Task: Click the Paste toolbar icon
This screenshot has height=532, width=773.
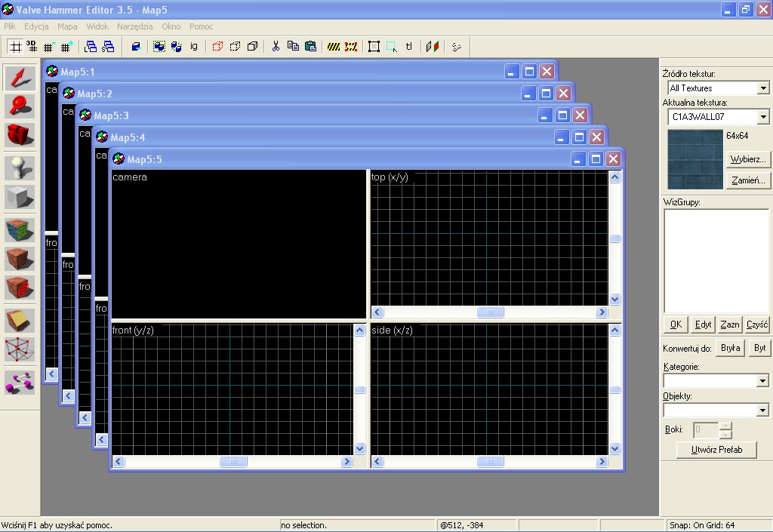Action: point(310,47)
